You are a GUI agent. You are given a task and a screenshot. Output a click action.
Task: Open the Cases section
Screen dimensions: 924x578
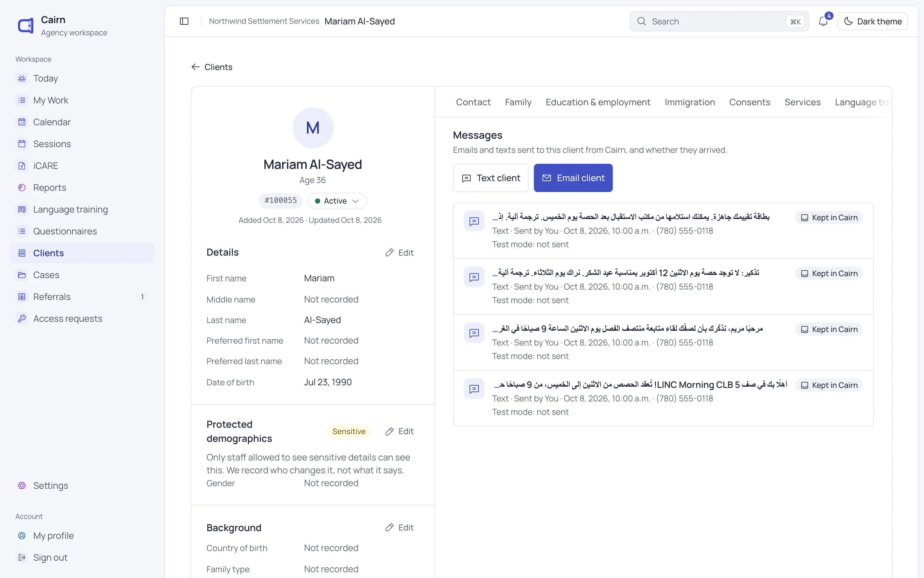coord(82,275)
